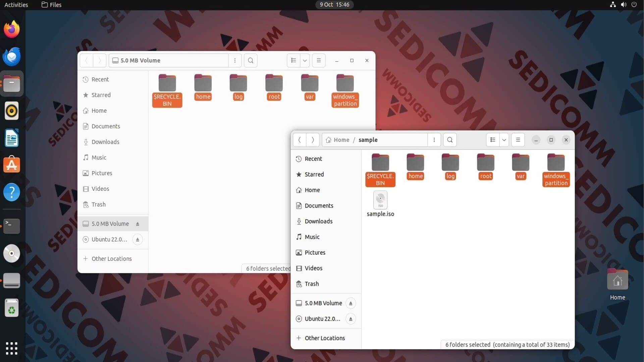644x362 pixels.
Task: Open hamburger menu in sample window
Action: [x=518, y=140]
